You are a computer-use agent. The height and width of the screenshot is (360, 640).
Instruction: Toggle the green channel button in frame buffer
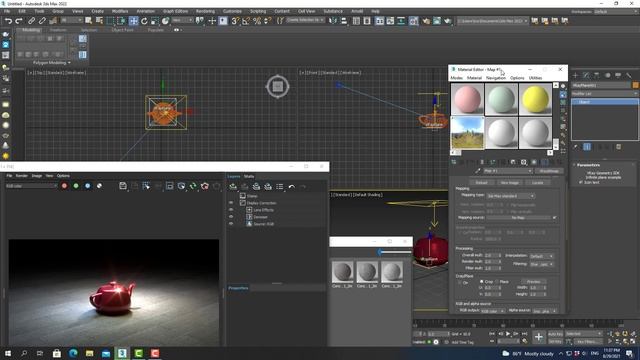pos(76,186)
